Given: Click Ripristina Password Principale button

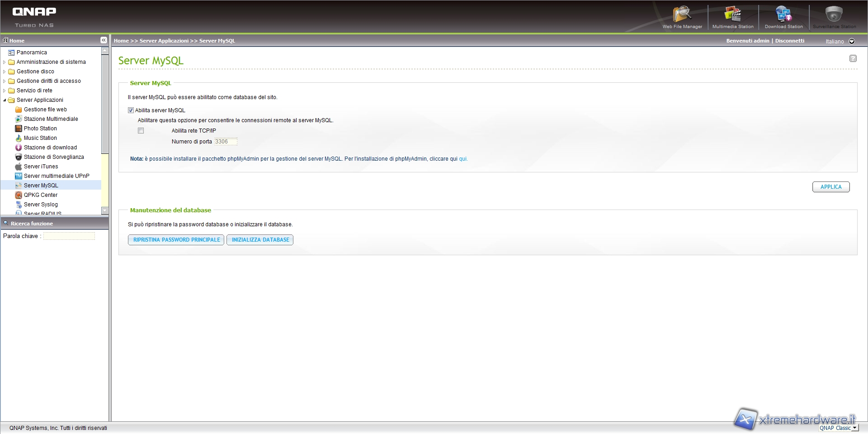Looking at the screenshot, I should click(x=176, y=240).
